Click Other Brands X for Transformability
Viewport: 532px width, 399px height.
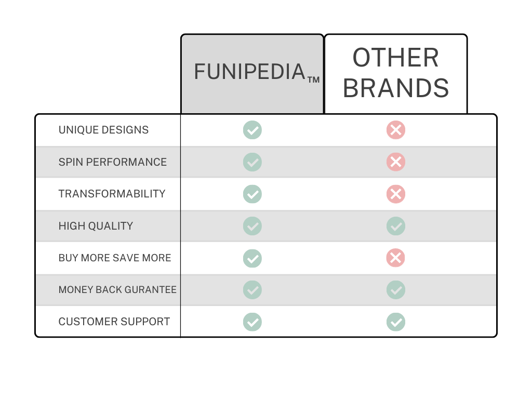coord(396,194)
